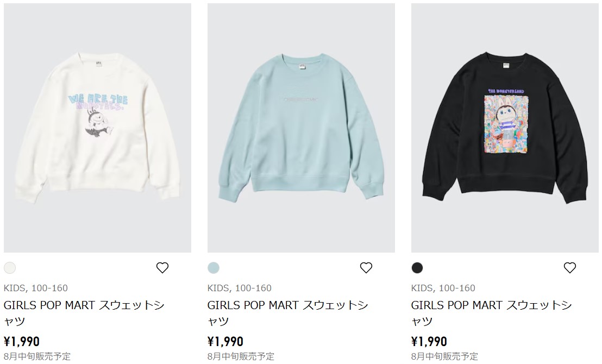The width and height of the screenshot is (602, 364).
Task: Click the ¥1,990 price under the black sweatshirt
Action: coord(429,341)
